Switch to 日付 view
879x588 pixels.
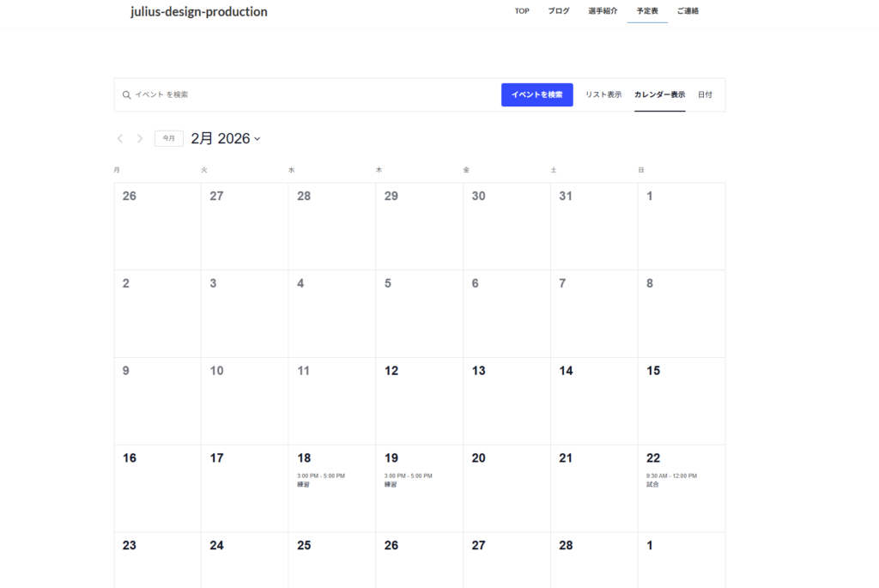(705, 94)
